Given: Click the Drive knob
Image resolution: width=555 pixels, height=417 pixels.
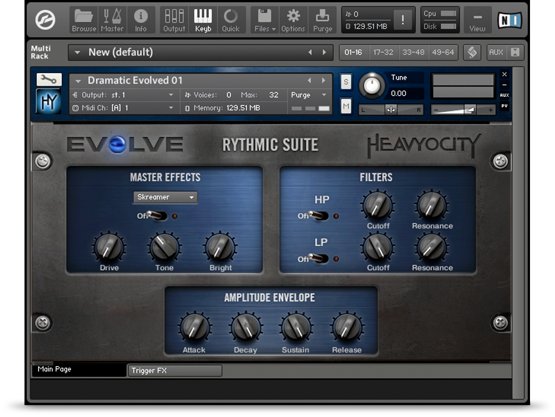Looking at the screenshot, I should [109, 247].
